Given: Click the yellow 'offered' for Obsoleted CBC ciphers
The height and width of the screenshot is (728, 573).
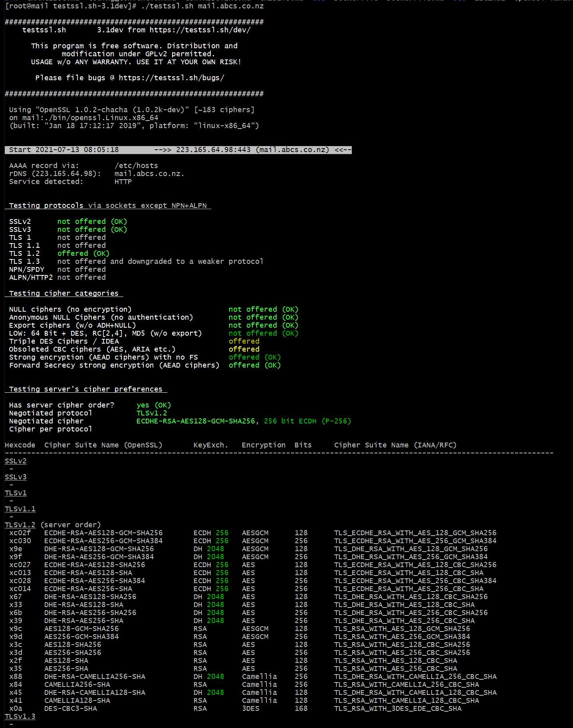Looking at the screenshot, I should coord(244,349).
